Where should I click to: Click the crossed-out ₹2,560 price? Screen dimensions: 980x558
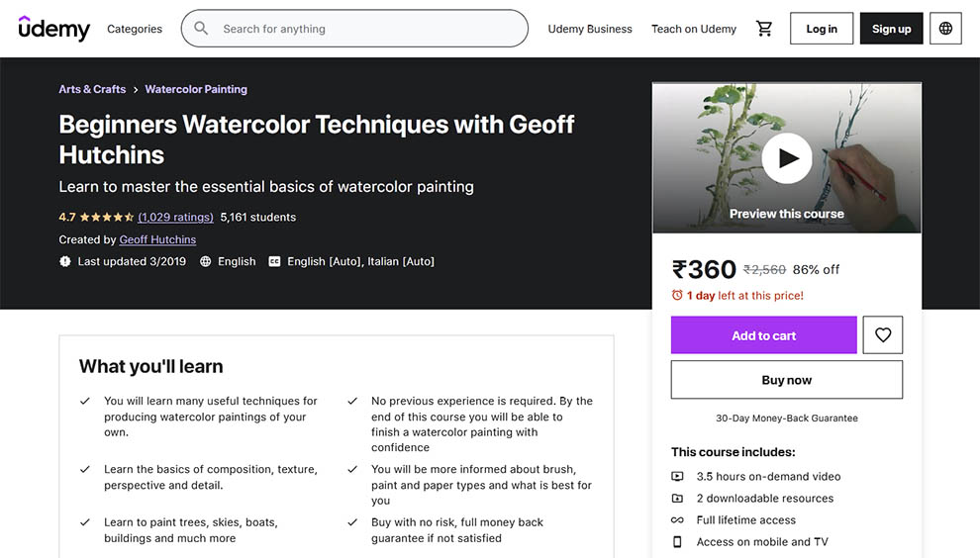coord(764,269)
